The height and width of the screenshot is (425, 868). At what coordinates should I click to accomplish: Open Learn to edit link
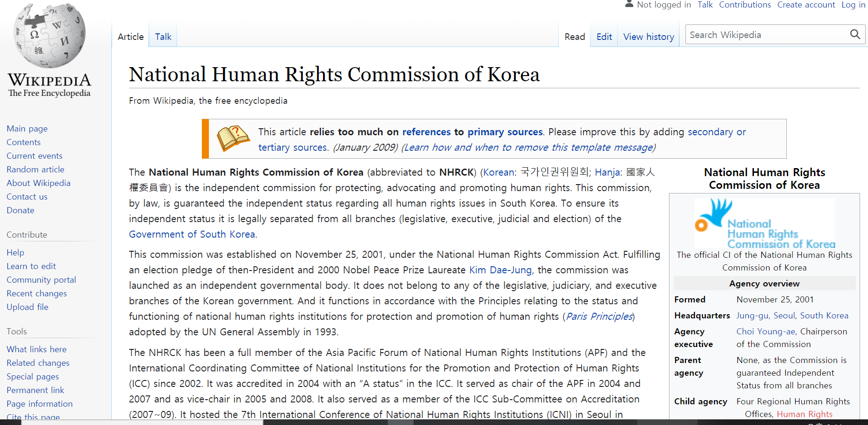tap(31, 266)
